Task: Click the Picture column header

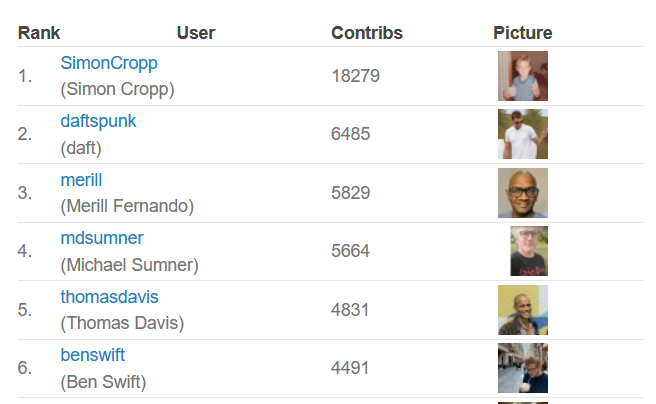Action: [522, 33]
